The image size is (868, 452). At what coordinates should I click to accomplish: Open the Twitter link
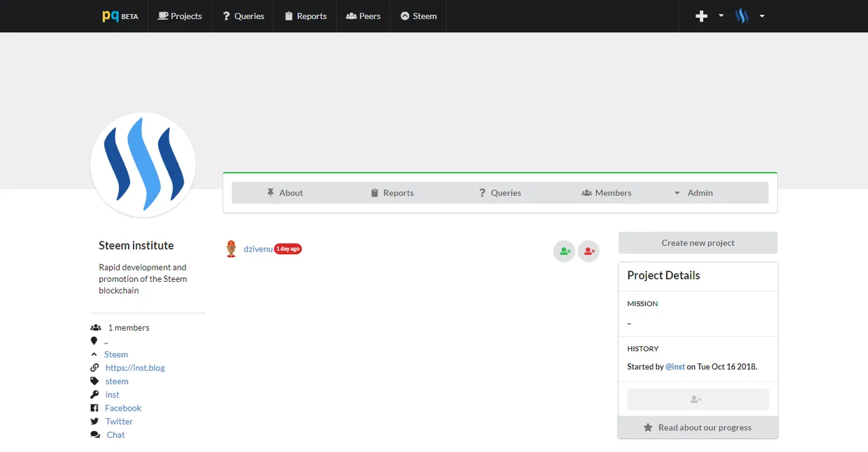(x=119, y=422)
